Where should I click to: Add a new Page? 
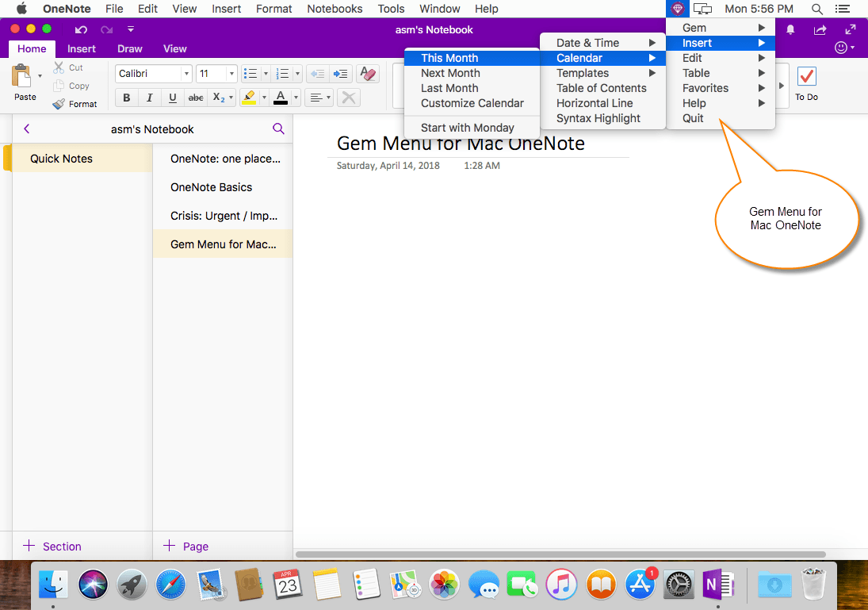pos(185,546)
